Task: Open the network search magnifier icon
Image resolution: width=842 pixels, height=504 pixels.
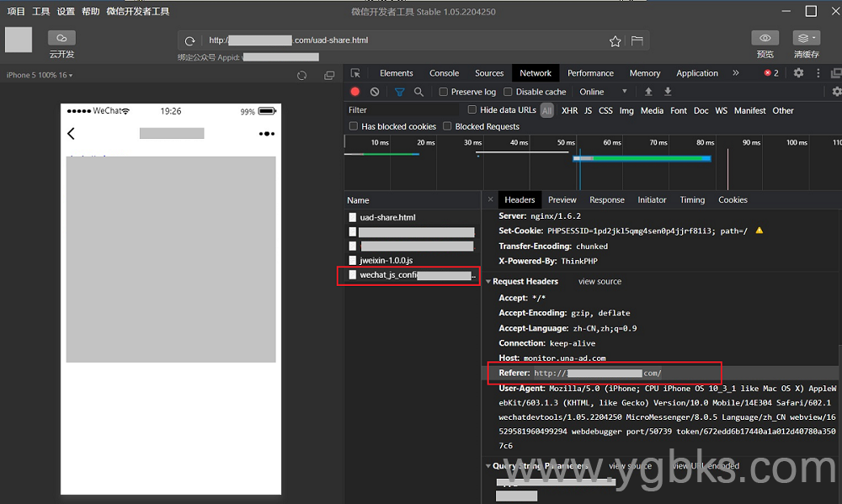Action: pyautogui.click(x=418, y=92)
